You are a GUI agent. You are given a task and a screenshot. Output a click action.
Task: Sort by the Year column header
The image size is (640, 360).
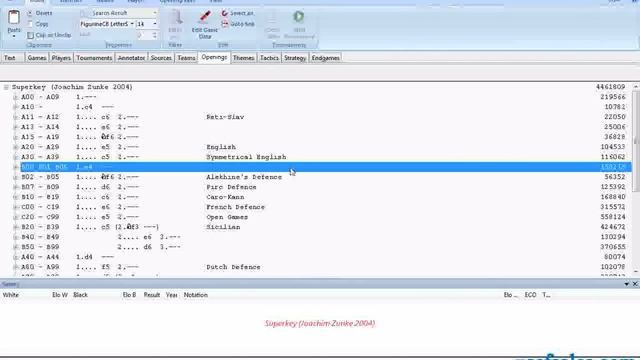coord(171,295)
